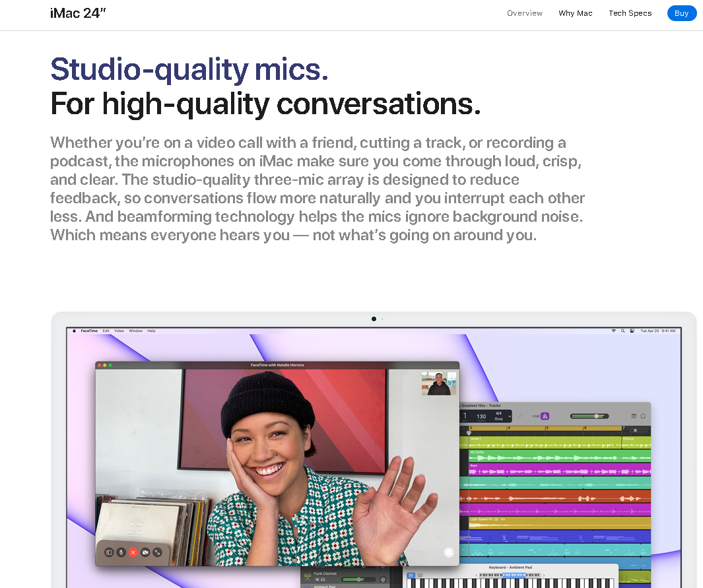
Task: Click FaceTime with Natalie Herrera title bar
Action: 277,365
